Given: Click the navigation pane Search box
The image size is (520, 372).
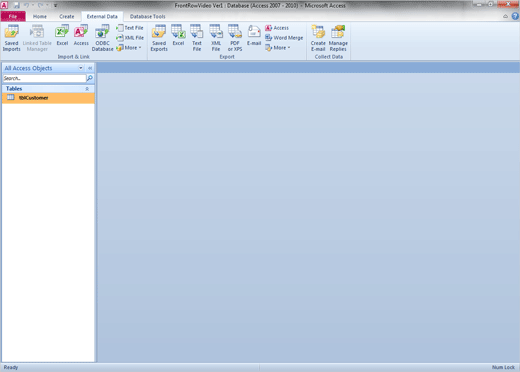Looking at the screenshot, I should (x=44, y=78).
